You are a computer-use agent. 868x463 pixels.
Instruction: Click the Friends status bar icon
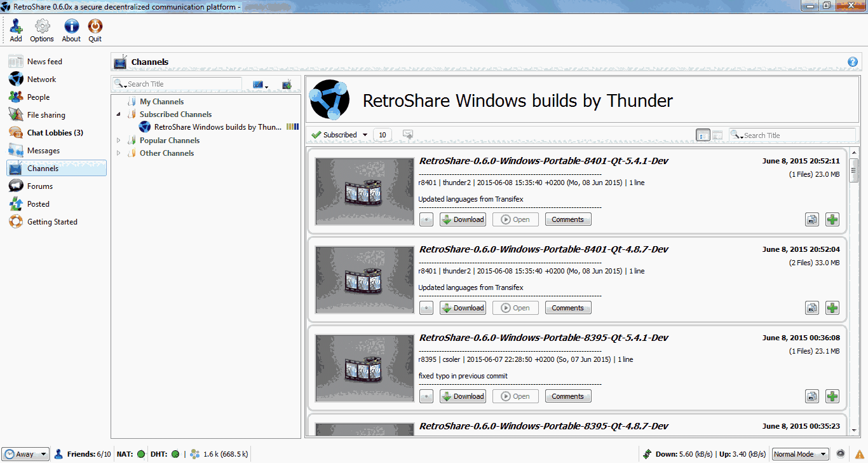[58, 454]
